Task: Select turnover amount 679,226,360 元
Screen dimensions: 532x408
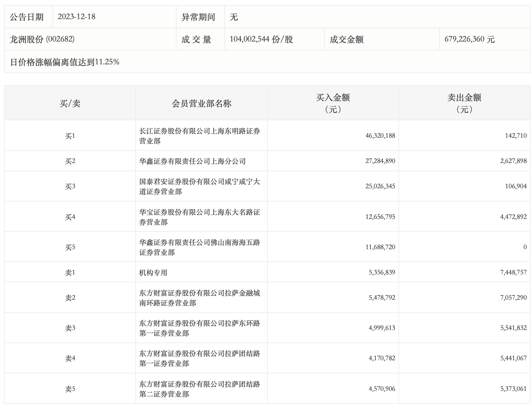Action: tap(470, 39)
